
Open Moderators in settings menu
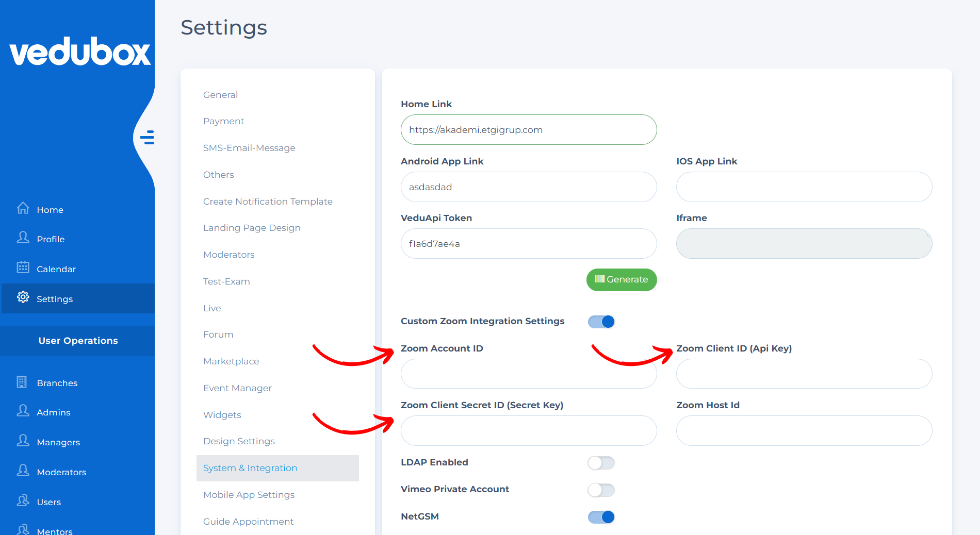pos(228,255)
